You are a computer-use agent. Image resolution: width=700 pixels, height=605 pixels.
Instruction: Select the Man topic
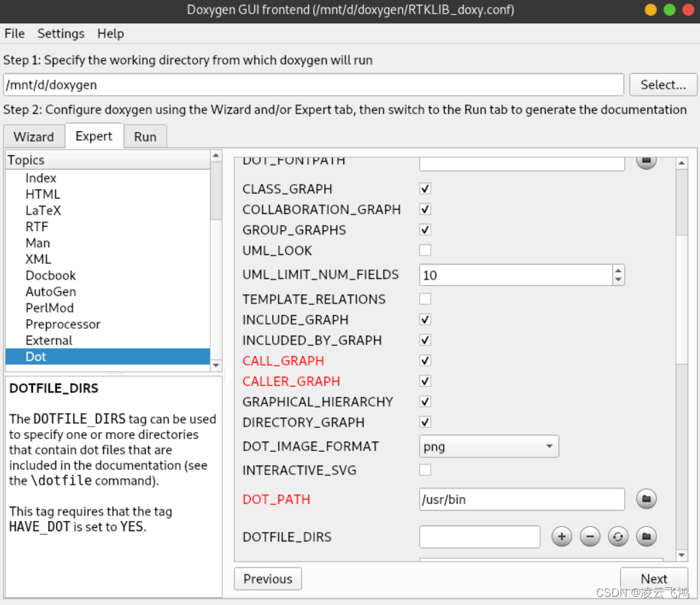pos(107,243)
